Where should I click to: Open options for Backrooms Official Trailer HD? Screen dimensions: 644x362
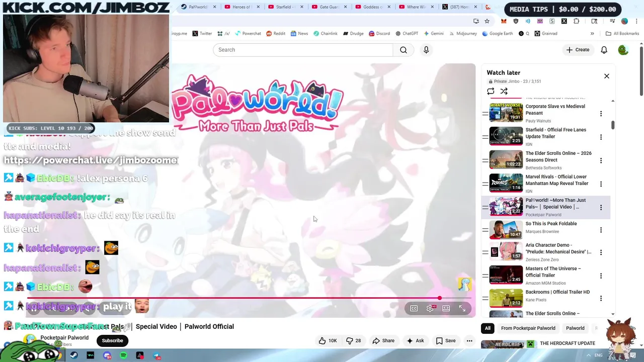[x=601, y=299]
